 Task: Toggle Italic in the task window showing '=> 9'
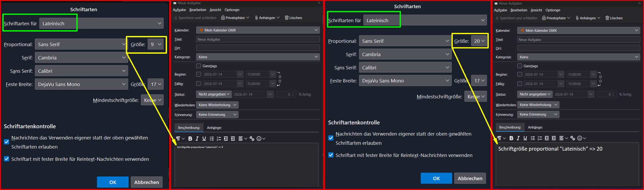197,139
